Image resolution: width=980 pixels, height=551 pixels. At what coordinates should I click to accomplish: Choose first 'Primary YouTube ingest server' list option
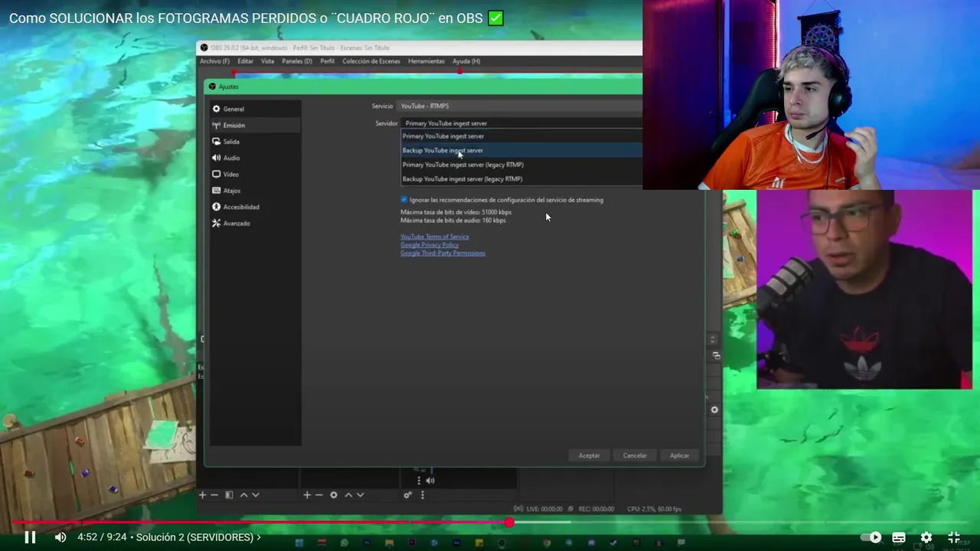tap(521, 136)
